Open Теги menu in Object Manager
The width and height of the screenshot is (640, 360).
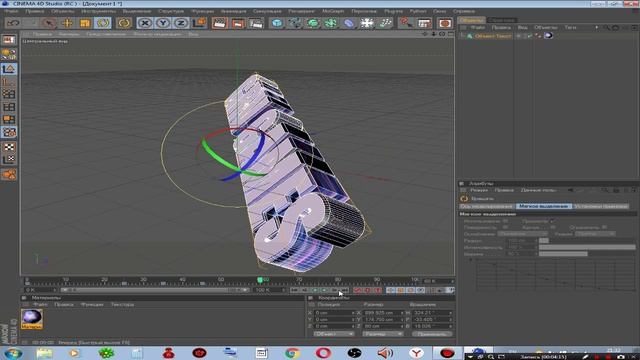(x=570, y=27)
